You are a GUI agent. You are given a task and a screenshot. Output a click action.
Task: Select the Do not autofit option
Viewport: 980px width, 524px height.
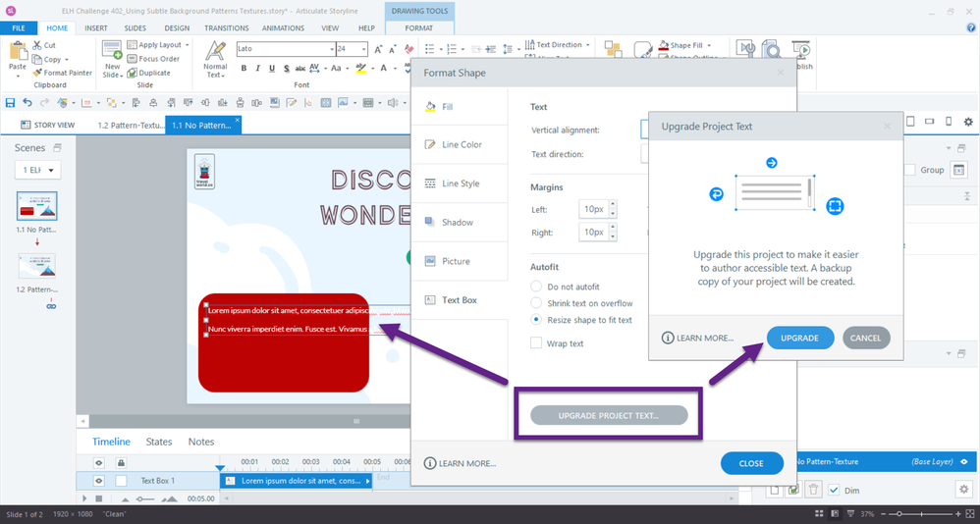536,287
